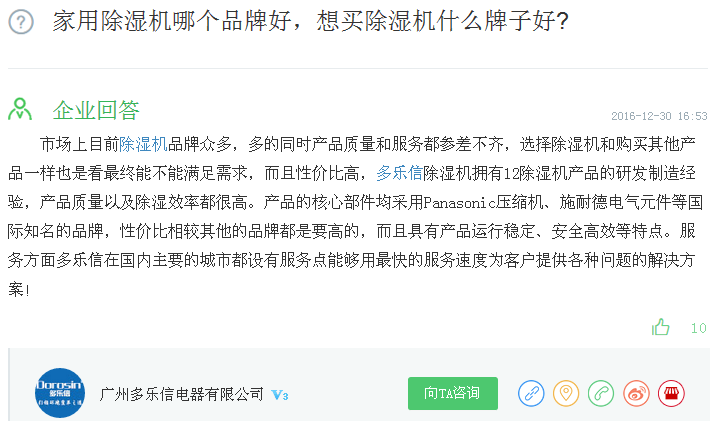The height and width of the screenshot is (421, 717).
Task: Like the answer with thumbs-up icon
Action: [x=660, y=327]
